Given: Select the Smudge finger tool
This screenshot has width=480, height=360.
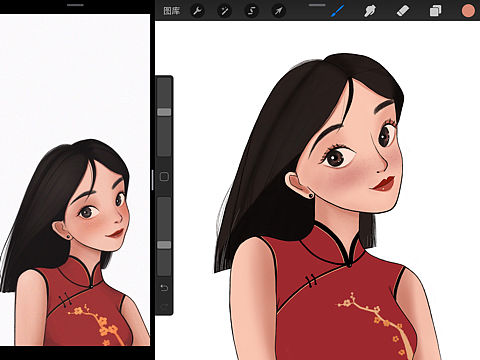Looking at the screenshot, I should [x=370, y=11].
